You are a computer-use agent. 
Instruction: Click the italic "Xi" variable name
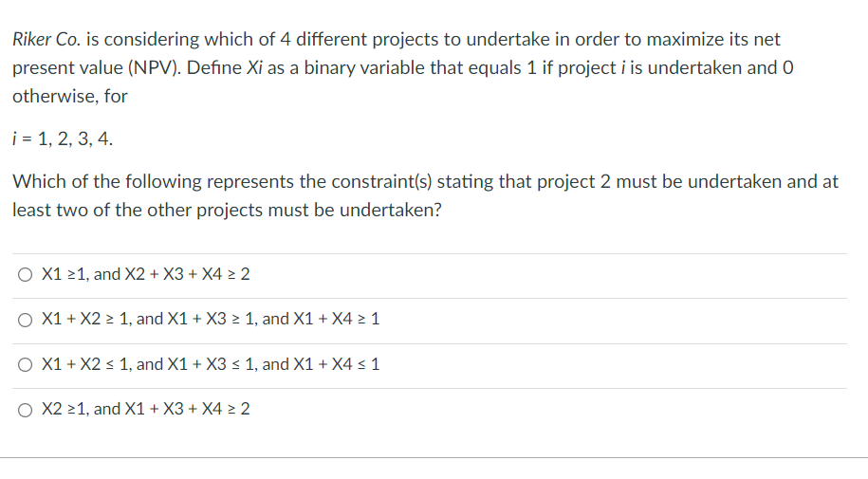click(x=254, y=68)
